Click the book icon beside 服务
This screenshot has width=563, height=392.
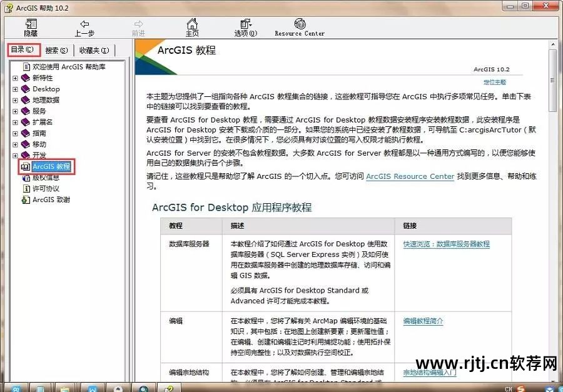[x=26, y=111]
